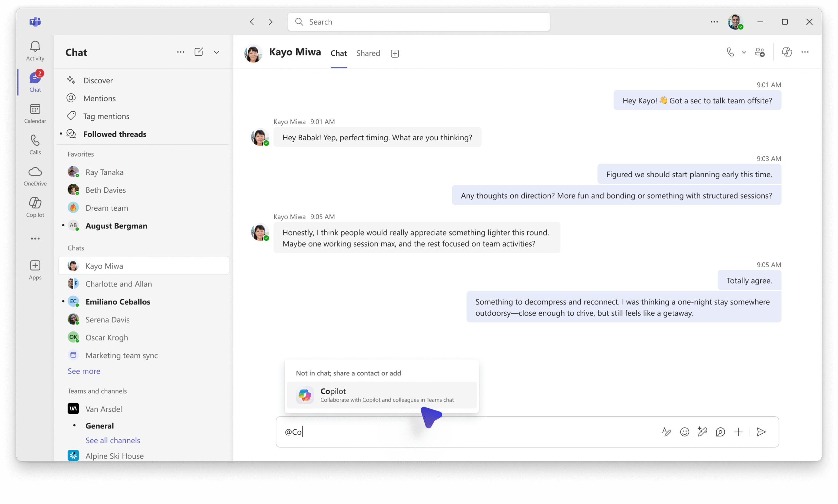Click See all channels under Van Arsdel
This screenshot has width=838, height=504.
click(x=113, y=440)
